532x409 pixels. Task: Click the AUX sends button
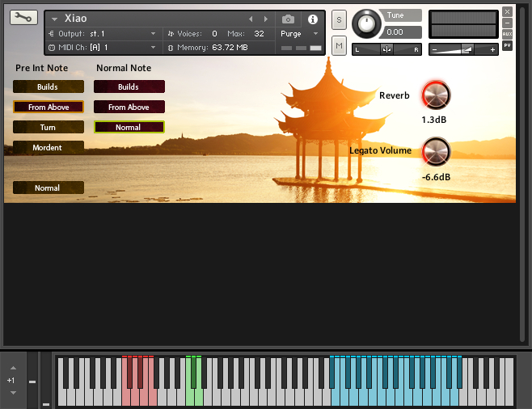507,34
